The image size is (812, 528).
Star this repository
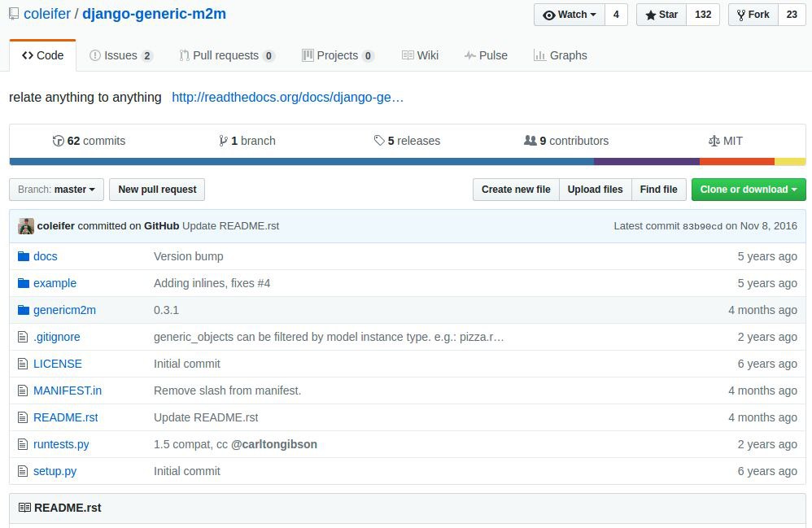[661, 15]
